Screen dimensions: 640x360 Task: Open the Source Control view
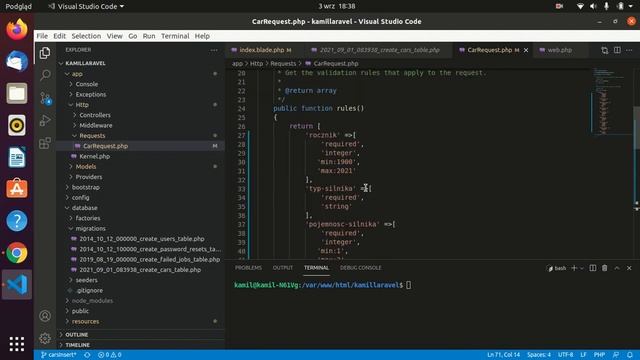point(45,98)
